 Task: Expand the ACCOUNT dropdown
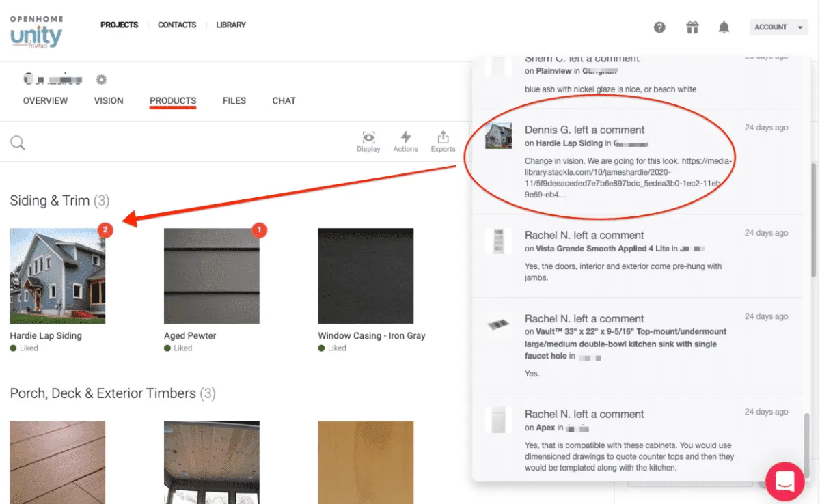click(779, 27)
